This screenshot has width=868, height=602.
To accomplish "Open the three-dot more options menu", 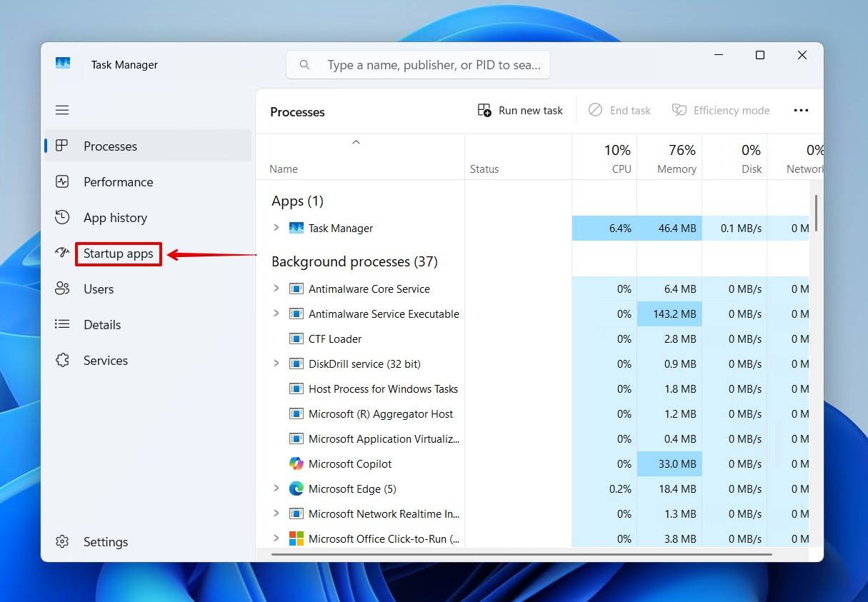I will pyautogui.click(x=801, y=110).
